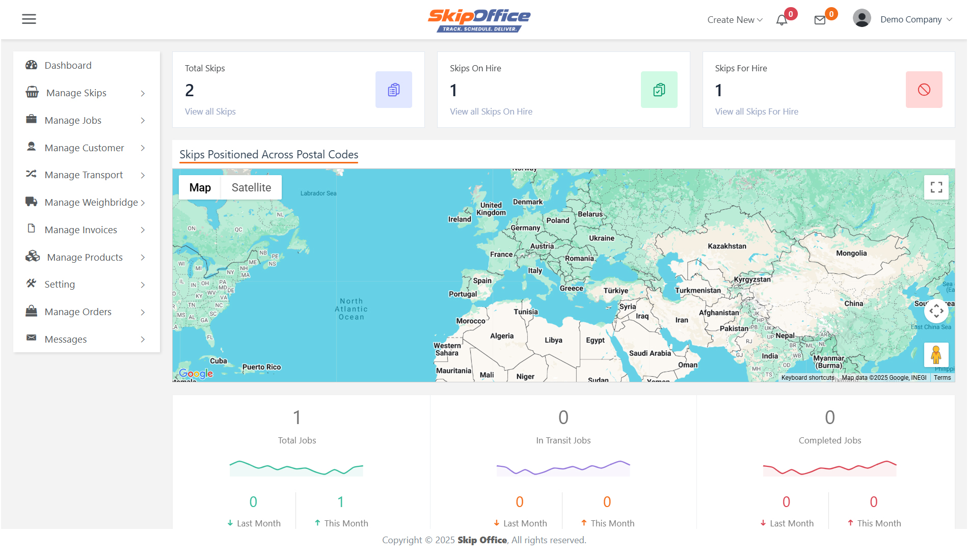Open the hamburger sidebar menu

pyautogui.click(x=29, y=19)
